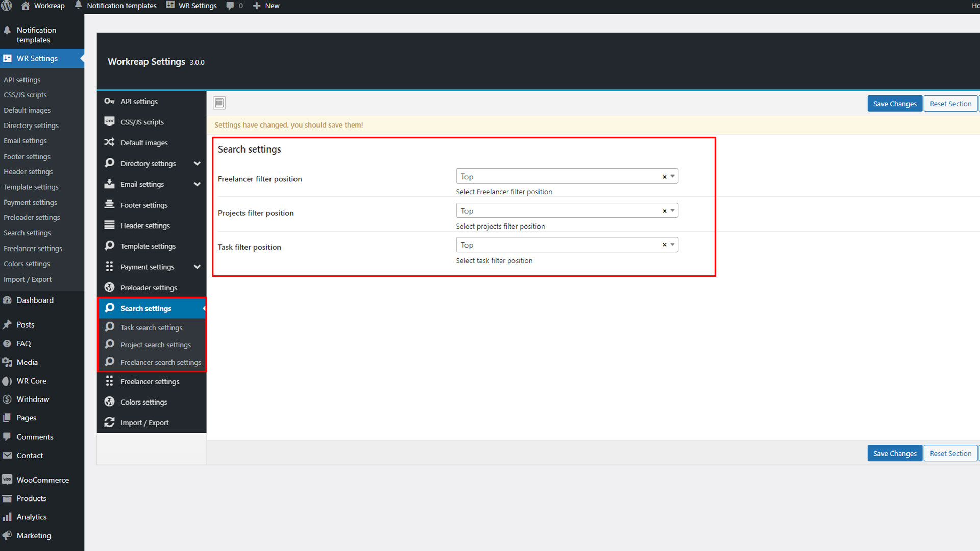
Task: Click the comments bubble icon in admin bar
Action: pyautogui.click(x=230, y=6)
